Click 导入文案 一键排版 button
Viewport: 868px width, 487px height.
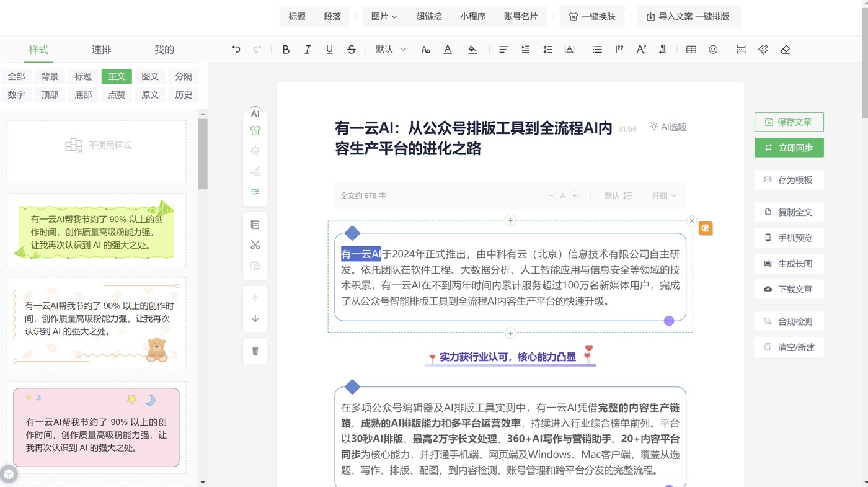tap(688, 17)
